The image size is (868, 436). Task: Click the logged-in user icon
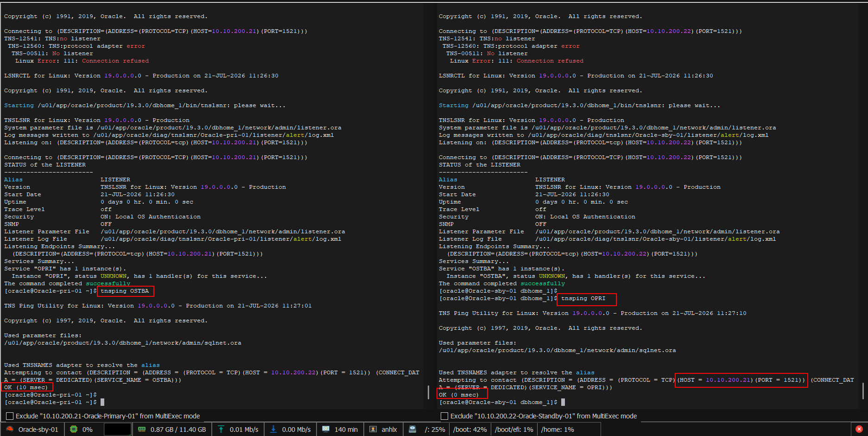click(373, 429)
